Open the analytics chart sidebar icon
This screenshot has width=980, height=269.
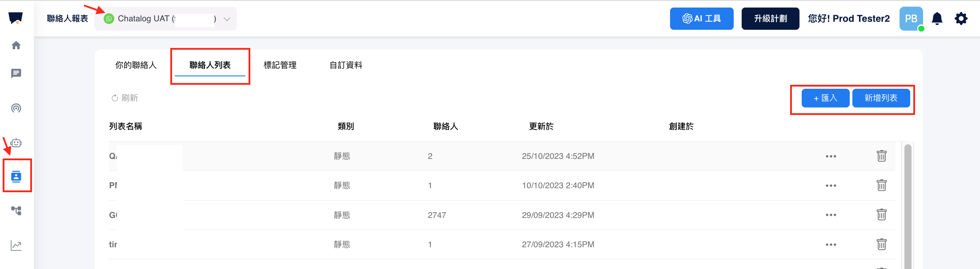coord(16,245)
